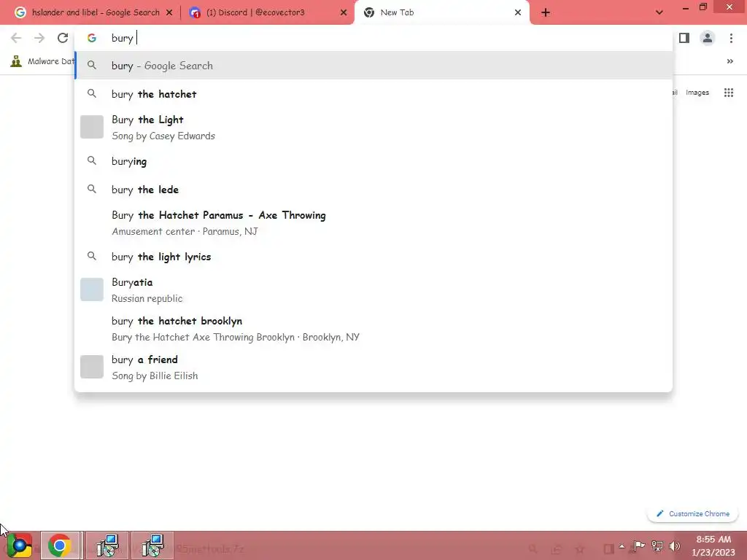Screen dimensions: 747x560
Task: Select the 'burying' suggestion
Action: pyautogui.click(x=373, y=161)
